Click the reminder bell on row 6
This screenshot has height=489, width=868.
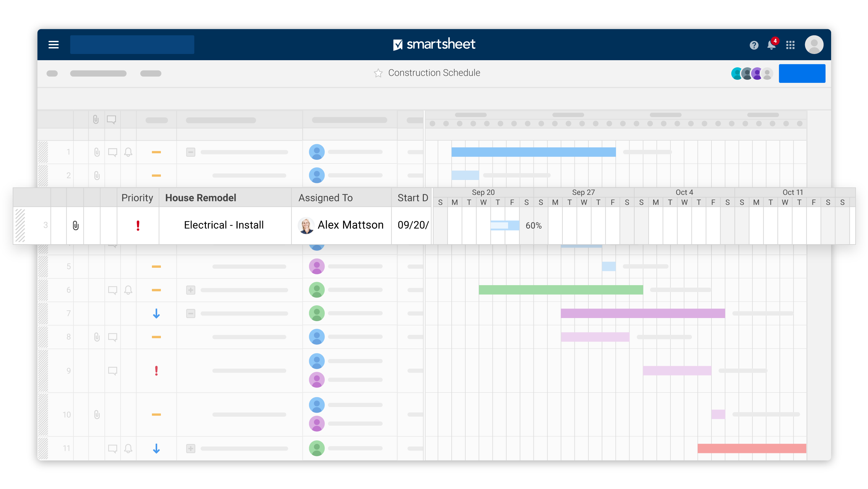point(128,290)
